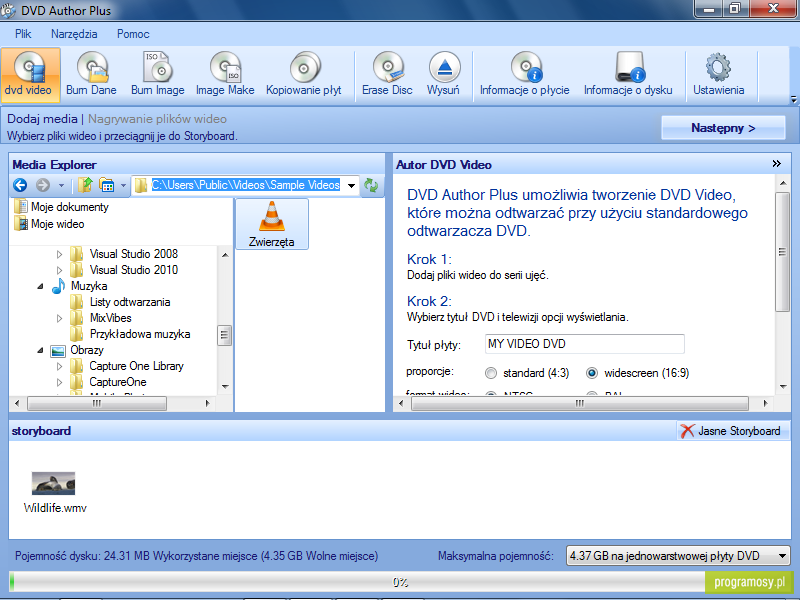Open Moje wideo shortcut
Screen dimensions: 800x600
(49, 224)
